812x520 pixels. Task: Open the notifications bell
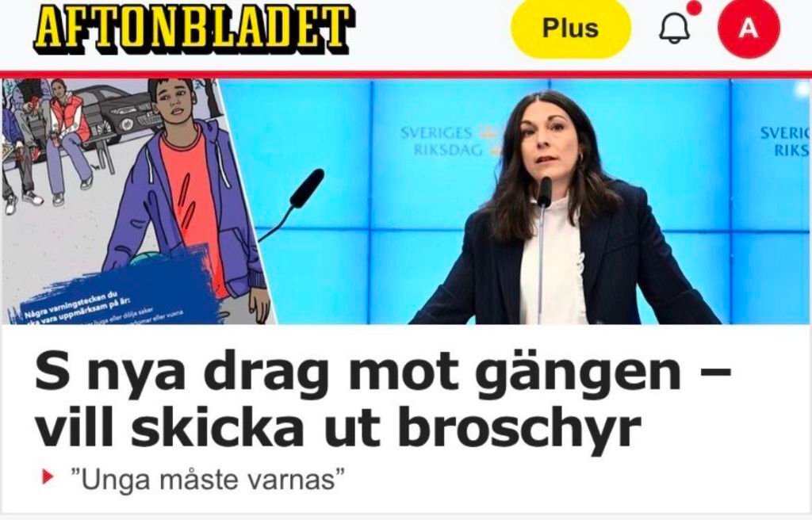pos(674,28)
